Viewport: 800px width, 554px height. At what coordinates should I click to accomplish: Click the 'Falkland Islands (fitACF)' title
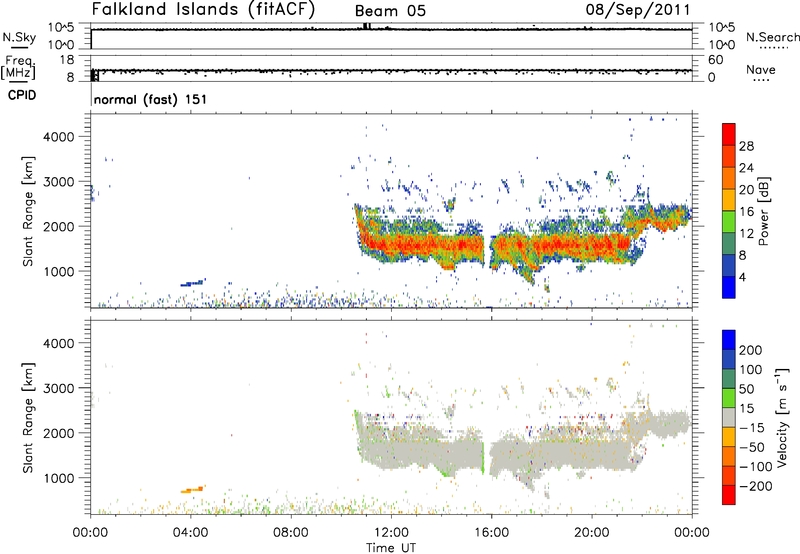tap(203, 9)
